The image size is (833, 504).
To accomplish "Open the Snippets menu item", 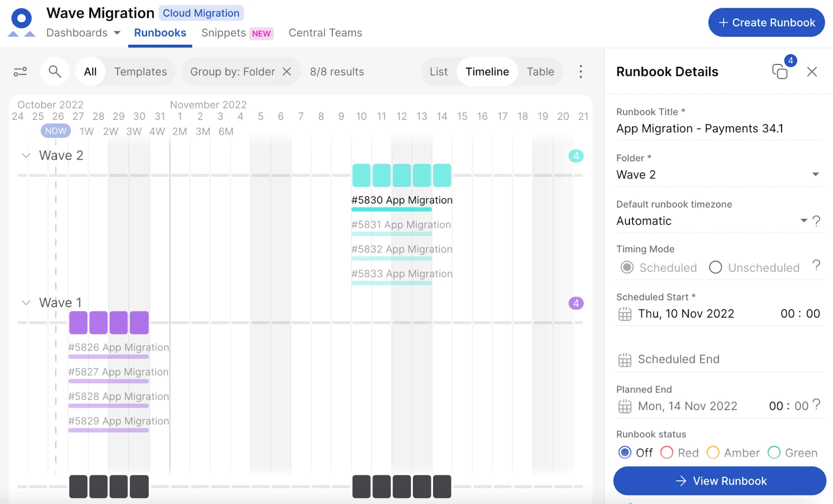I will [223, 33].
